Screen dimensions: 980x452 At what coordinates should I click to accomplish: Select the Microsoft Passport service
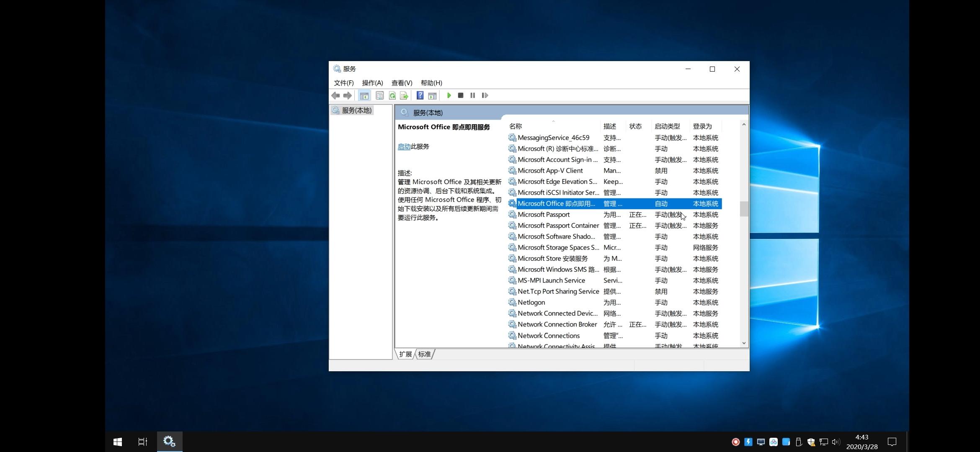pos(614,215)
